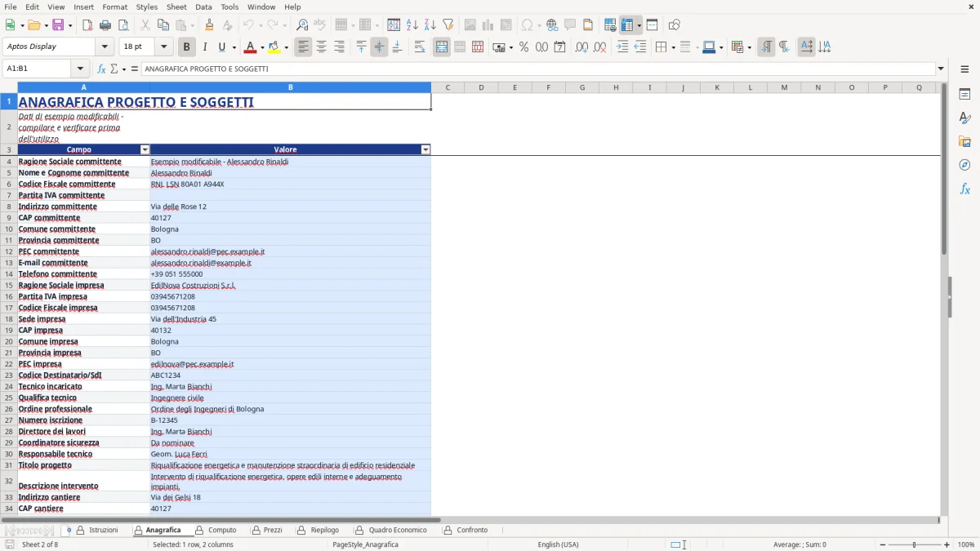Expand the Name Box dropdown
The width and height of the screenshot is (980, 551).
click(80, 69)
